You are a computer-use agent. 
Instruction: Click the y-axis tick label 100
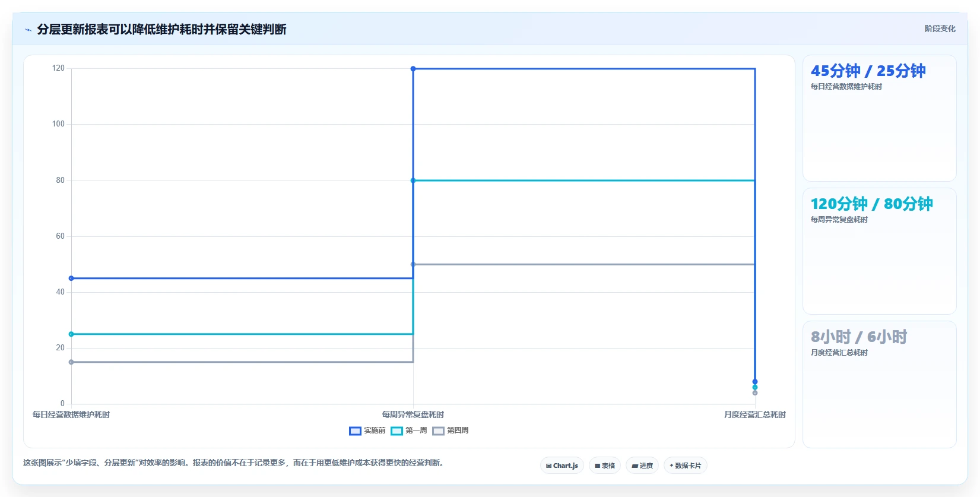(58, 124)
